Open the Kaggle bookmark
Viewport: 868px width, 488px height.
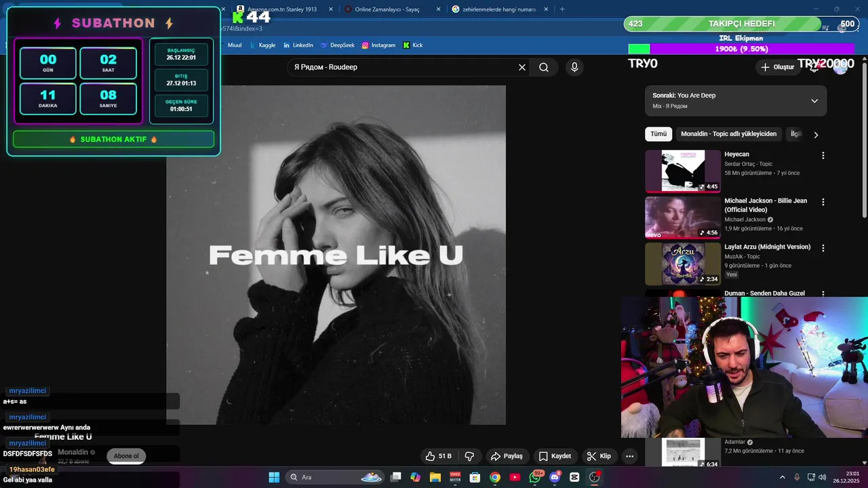[x=263, y=45]
